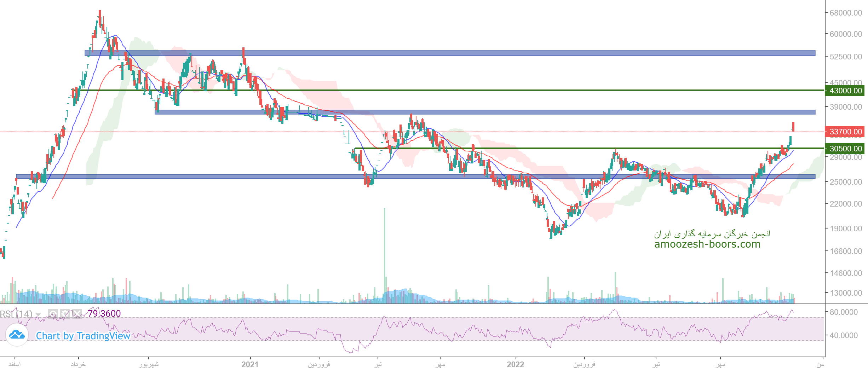This screenshot has height=370, width=868.
Task: Remove RSI indicator with X icon
Action: [x=77, y=314]
